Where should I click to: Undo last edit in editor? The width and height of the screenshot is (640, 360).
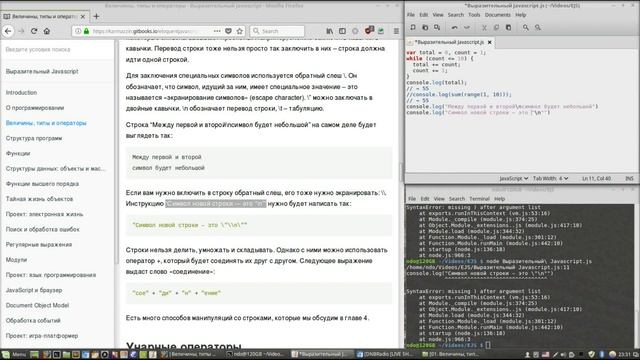pyautogui.click(x=454, y=27)
